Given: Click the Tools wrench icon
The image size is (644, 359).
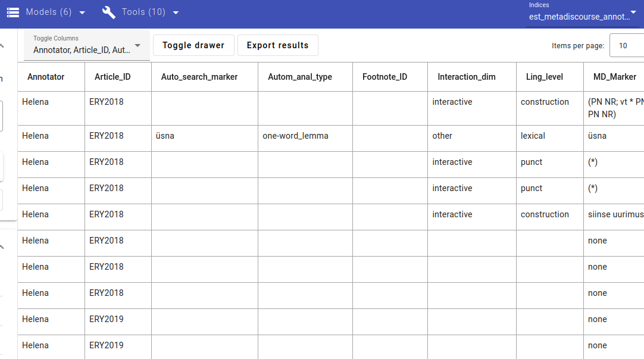Looking at the screenshot, I should (109, 13).
